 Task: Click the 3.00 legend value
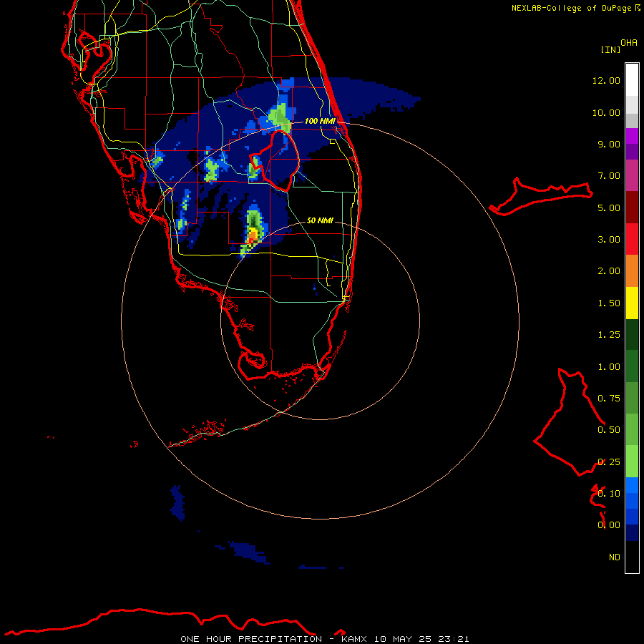coord(609,240)
